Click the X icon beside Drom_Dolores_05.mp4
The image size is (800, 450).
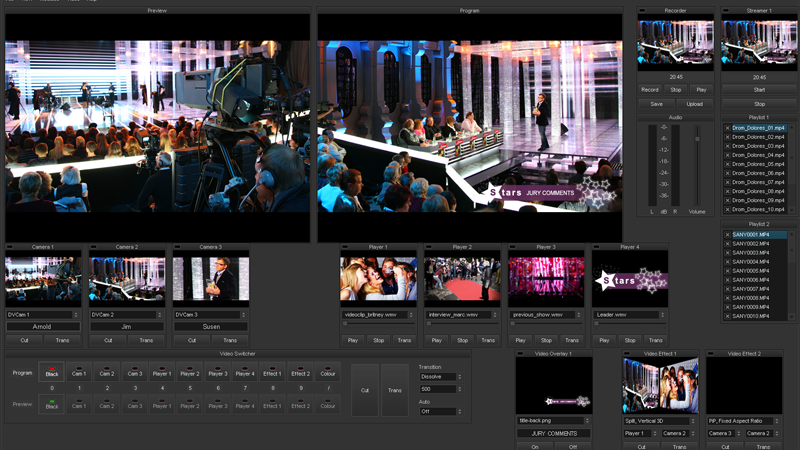[728, 164]
